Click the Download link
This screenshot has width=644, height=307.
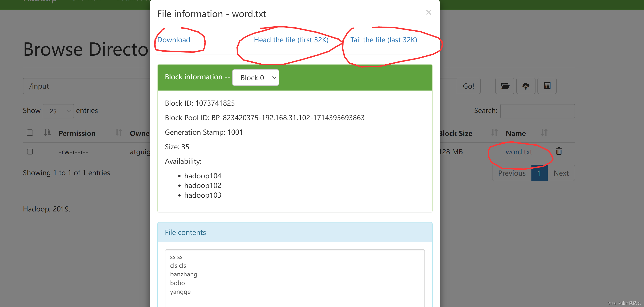174,40
